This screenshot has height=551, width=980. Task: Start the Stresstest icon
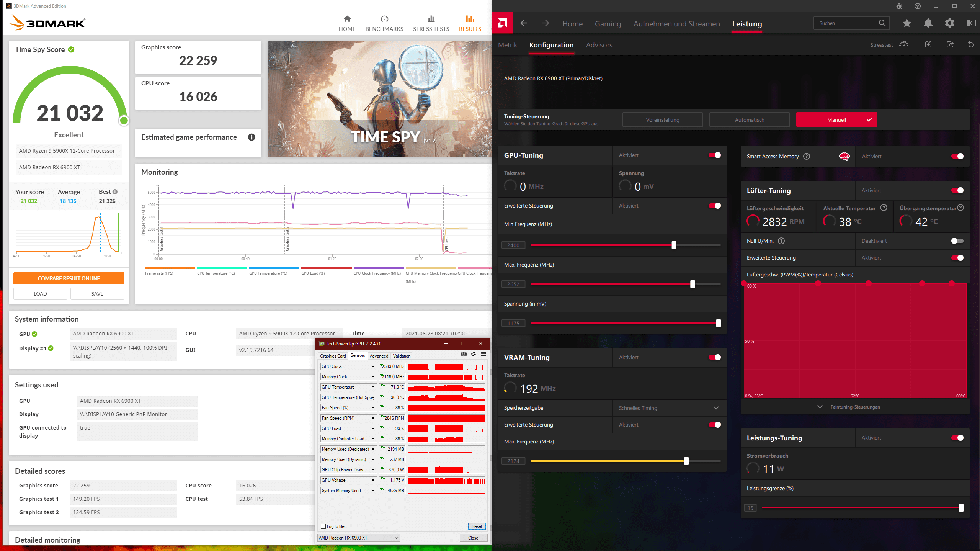tap(904, 44)
